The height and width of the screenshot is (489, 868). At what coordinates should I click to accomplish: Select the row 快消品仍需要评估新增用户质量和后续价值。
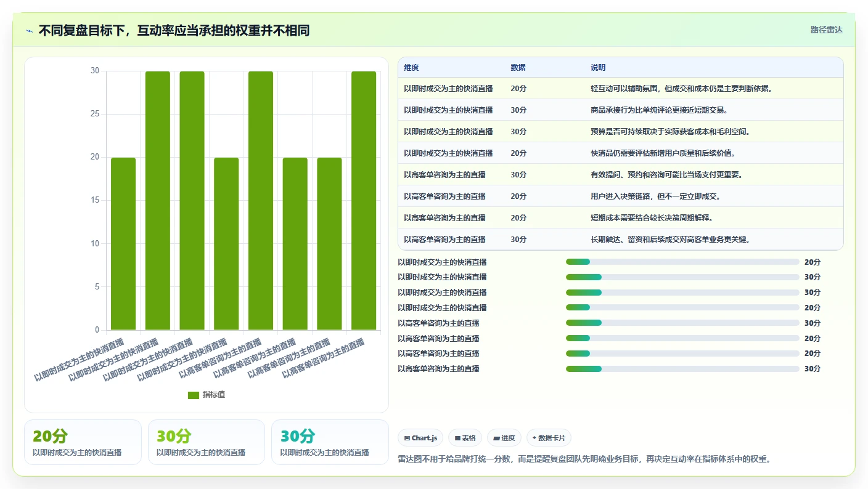tap(621, 153)
